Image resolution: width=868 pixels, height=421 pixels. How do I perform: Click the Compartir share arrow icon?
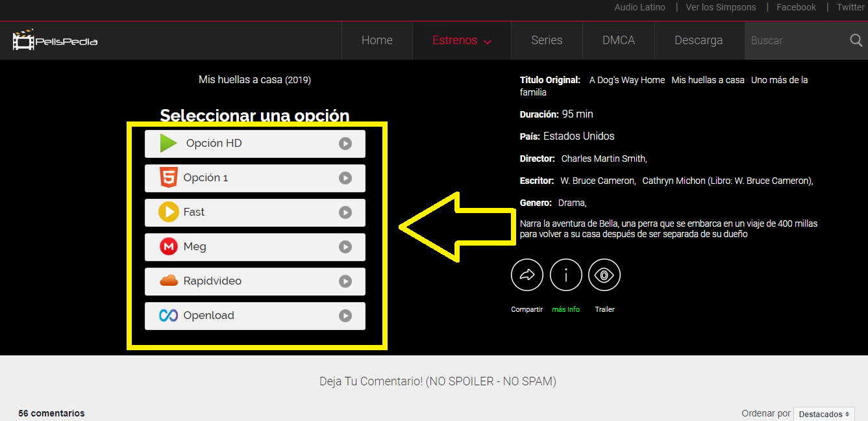(527, 275)
